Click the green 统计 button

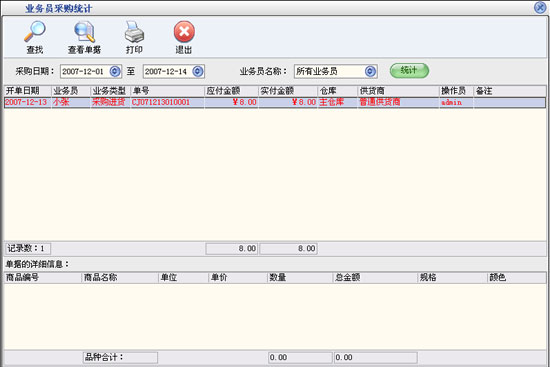pos(409,71)
